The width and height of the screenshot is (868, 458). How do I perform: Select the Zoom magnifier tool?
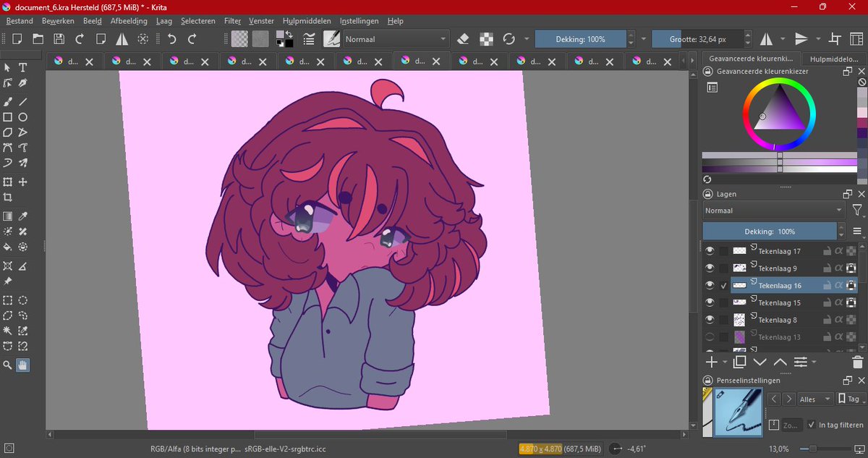click(x=8, y=365)
